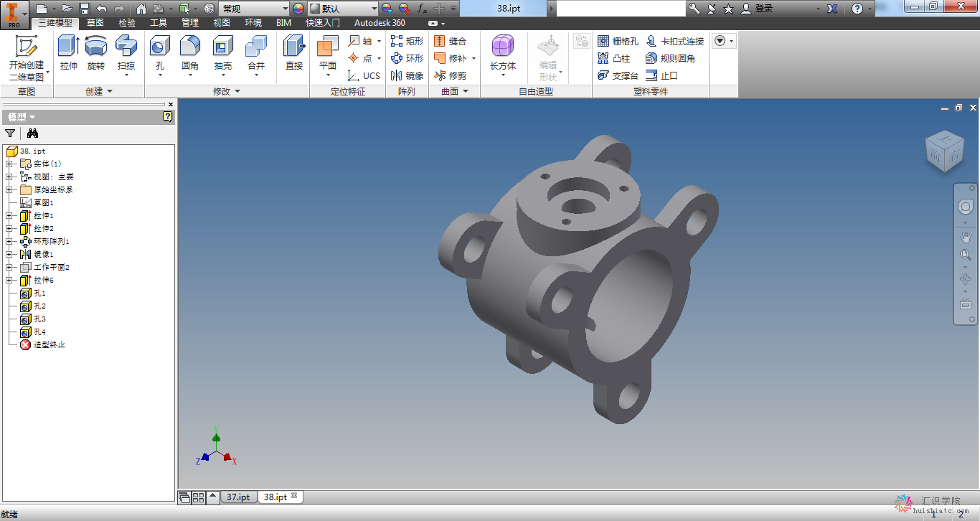Start a new 2D sketch (开始创建二维草图)
Viewport: 980px width, 521px height.
click(x=27, y=57)
